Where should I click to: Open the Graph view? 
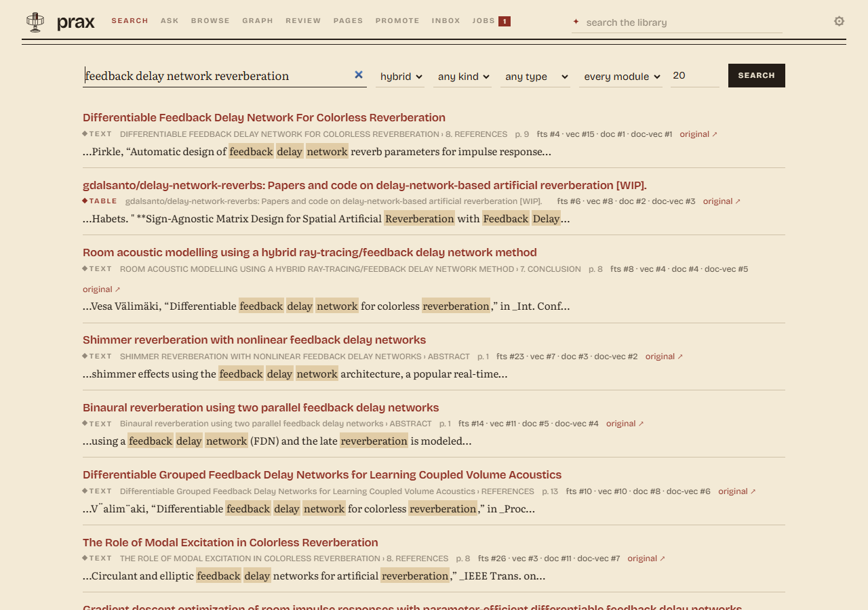click(258, 21)
